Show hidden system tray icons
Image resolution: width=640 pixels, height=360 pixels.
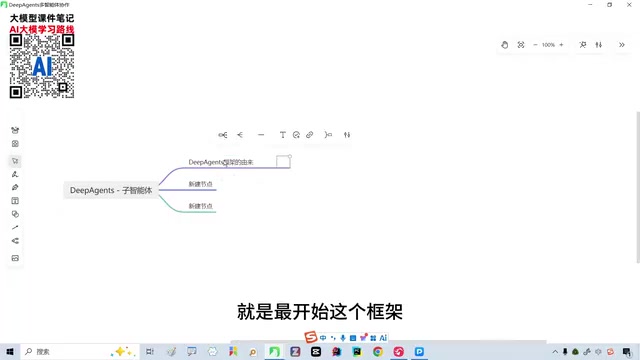pos(555,352)
